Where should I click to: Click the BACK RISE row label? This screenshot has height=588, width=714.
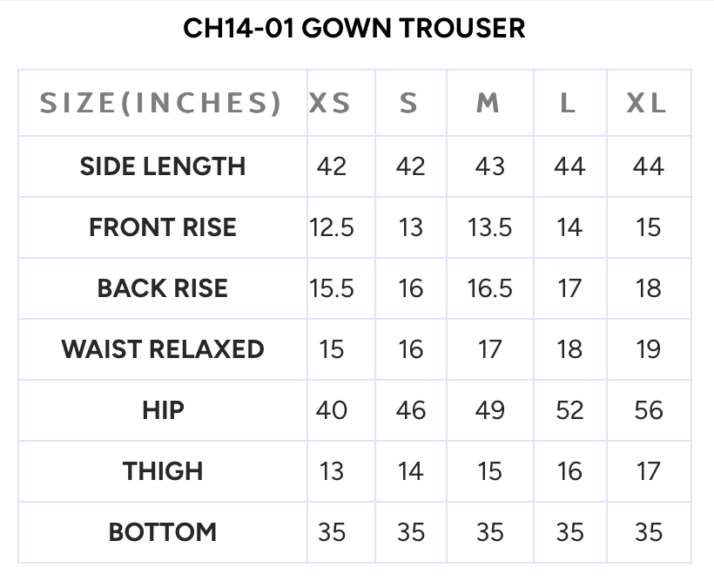(x=163, y=288)
